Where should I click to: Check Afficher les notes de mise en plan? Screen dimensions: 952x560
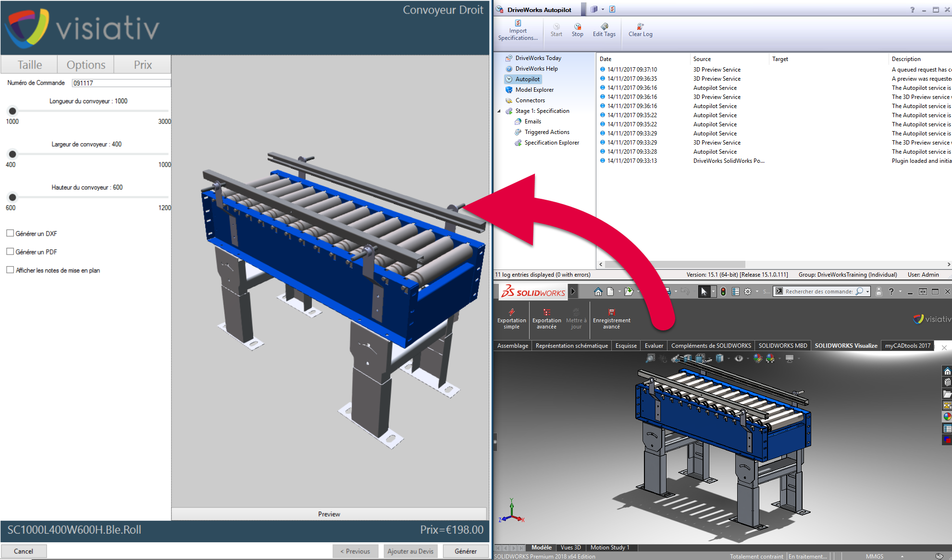(x=10, y=270)
